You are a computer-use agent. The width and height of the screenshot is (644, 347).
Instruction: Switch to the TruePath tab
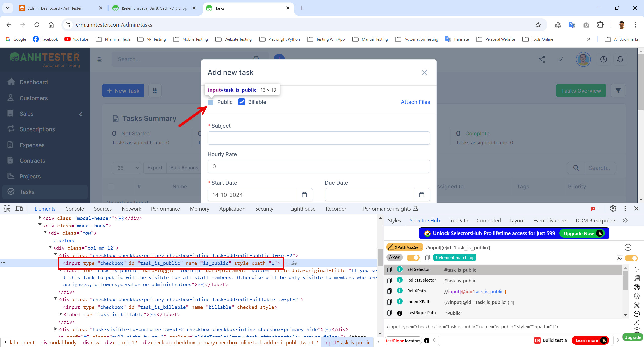[x=459, y=220]
